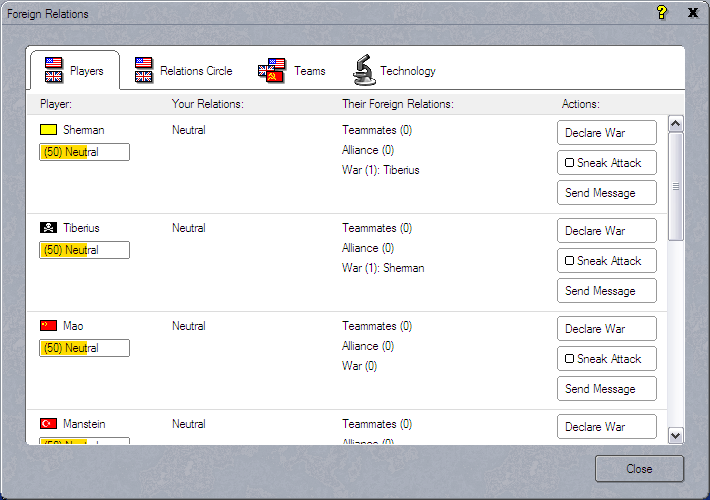Image resolution: width=710 pixels, height=500 pixels.
Task: Click the Relations Circle flags icon
Action: (x=144, y=70)
